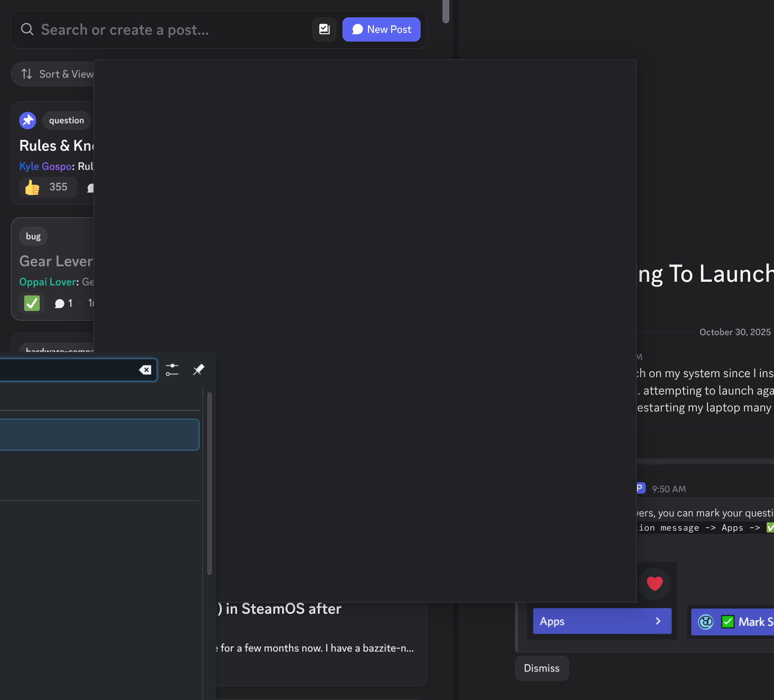Image resolution: width=774 pixels, height=700 pixels.
Task: Click the overlay panel's vertical scrollbar
Action: [210, 483]
